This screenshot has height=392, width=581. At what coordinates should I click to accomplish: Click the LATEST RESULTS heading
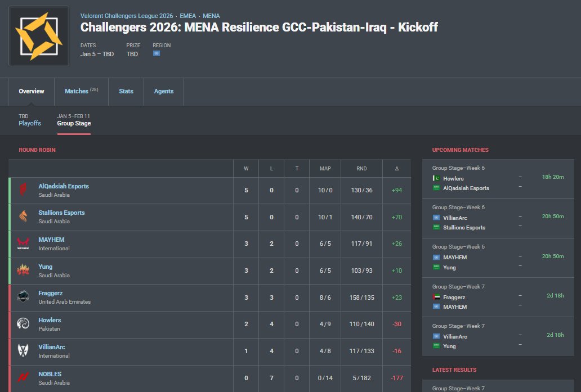point(454,370)
